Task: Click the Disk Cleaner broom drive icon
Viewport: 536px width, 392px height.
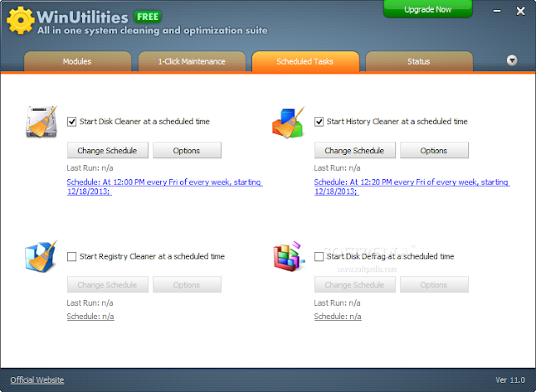Action: (x=41, y=121)
